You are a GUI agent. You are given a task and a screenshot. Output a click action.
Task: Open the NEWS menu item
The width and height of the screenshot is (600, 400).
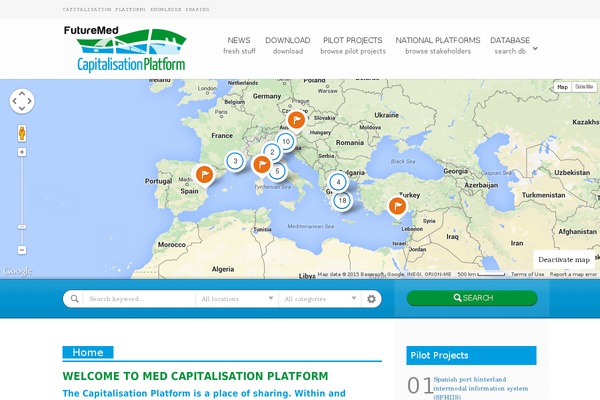pos(239,45)
